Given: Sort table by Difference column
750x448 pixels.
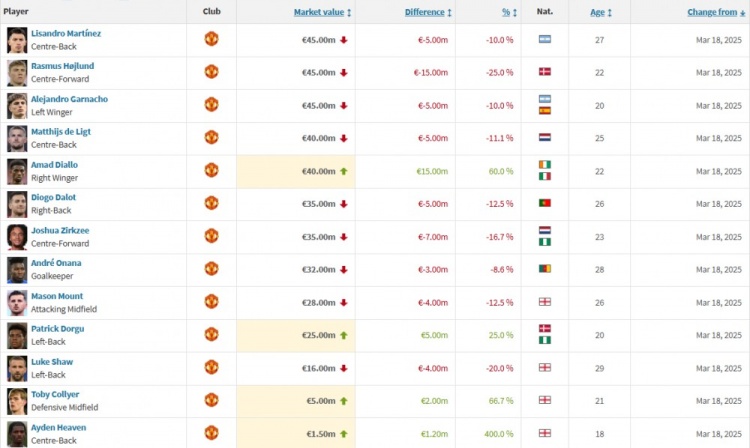Looking at the screenshot, I should [x=426, y=12].
